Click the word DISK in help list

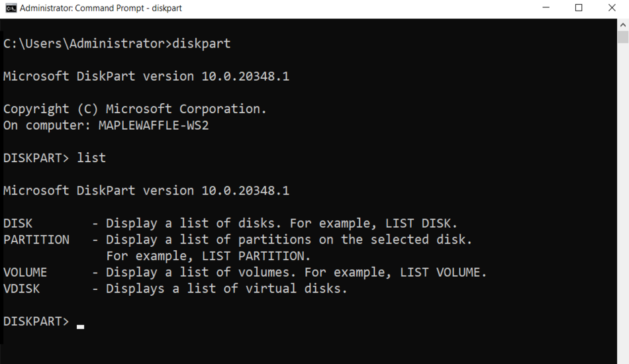tap(18, 223)
